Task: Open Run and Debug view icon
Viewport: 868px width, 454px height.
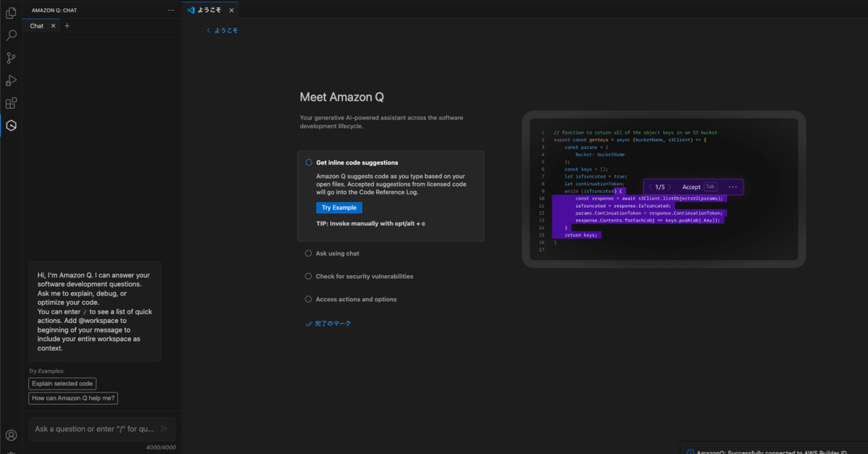Action: [11, 80]
